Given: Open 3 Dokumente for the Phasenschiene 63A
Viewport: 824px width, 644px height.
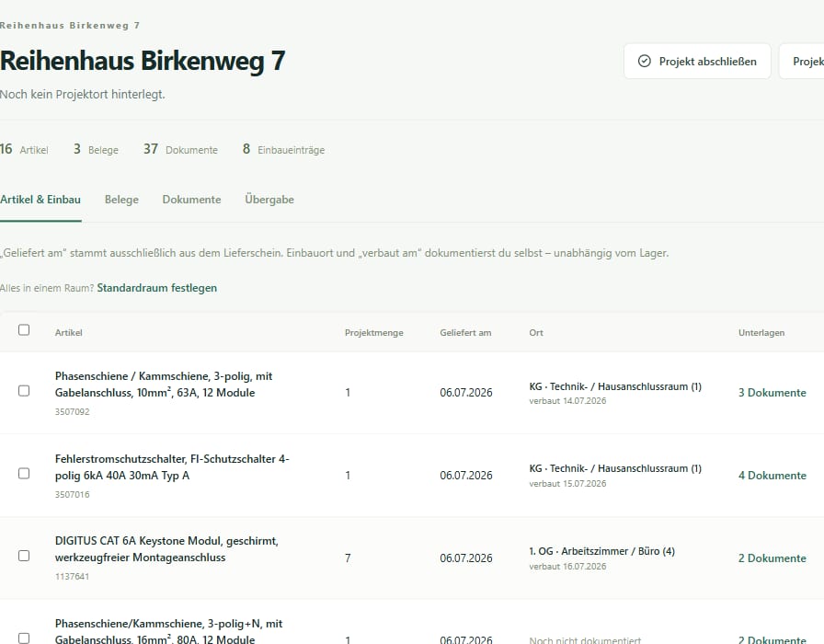Looking at the screenshot, I should pos(772,393).
